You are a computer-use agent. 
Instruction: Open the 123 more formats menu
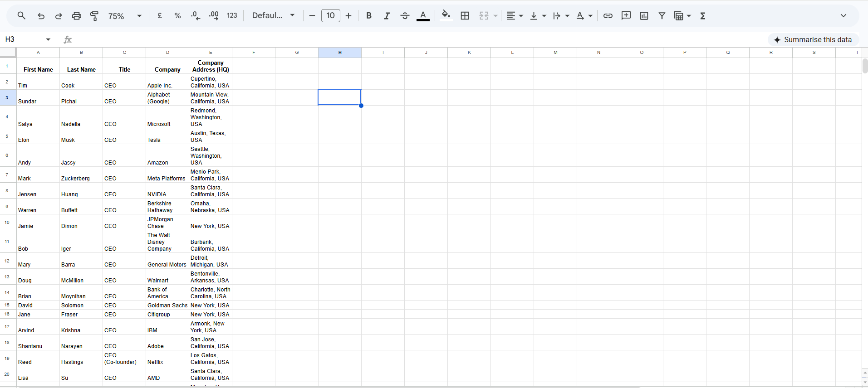[x=232, y=16]
